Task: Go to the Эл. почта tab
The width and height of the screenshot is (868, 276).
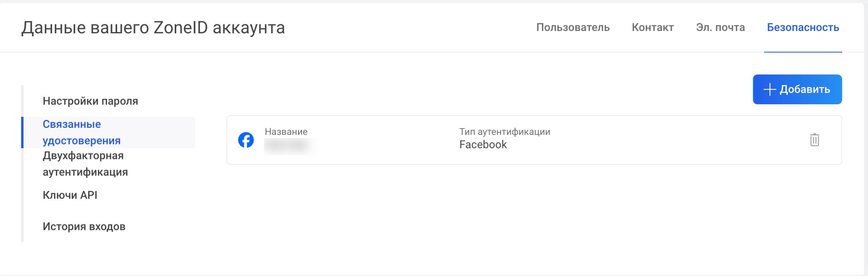Action: click(720, 27)
